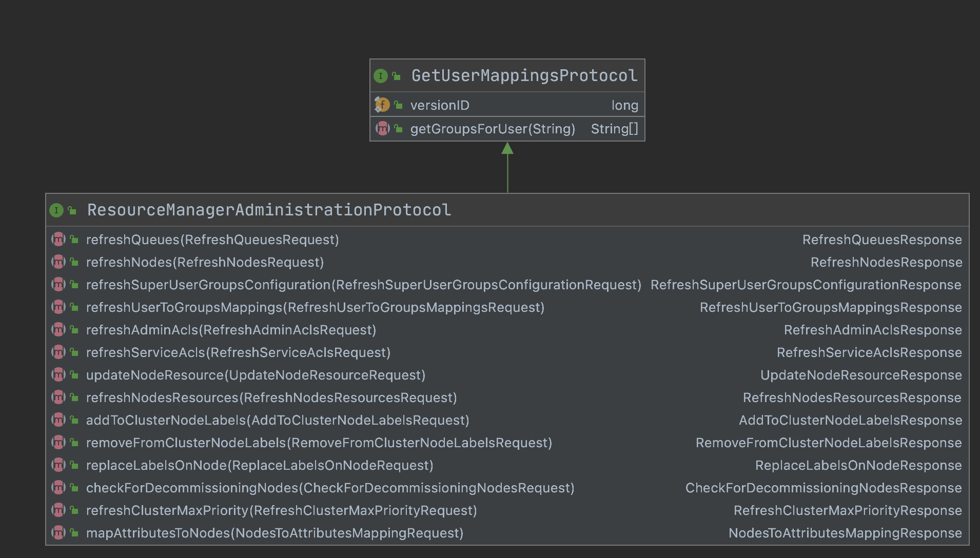Click AddToClusterNodeLabelsResponse return type
The image size is (980, 558).
850,420
